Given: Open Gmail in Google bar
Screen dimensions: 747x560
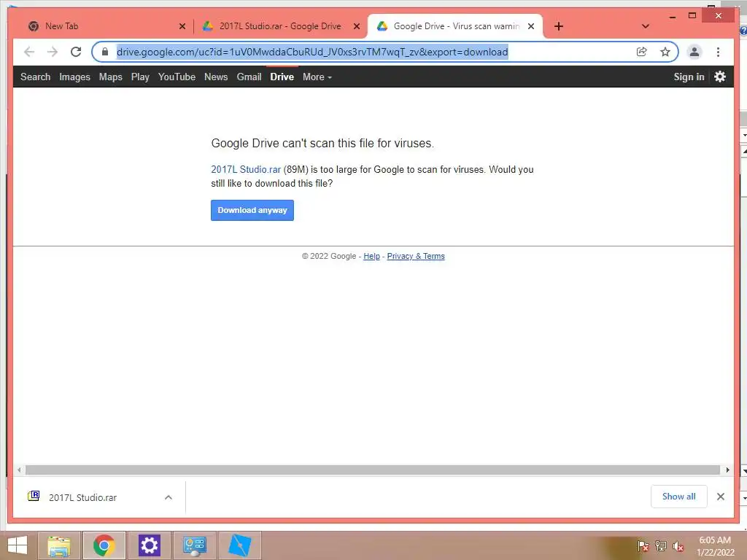Looking at the screenshot, I should [249, 77].
